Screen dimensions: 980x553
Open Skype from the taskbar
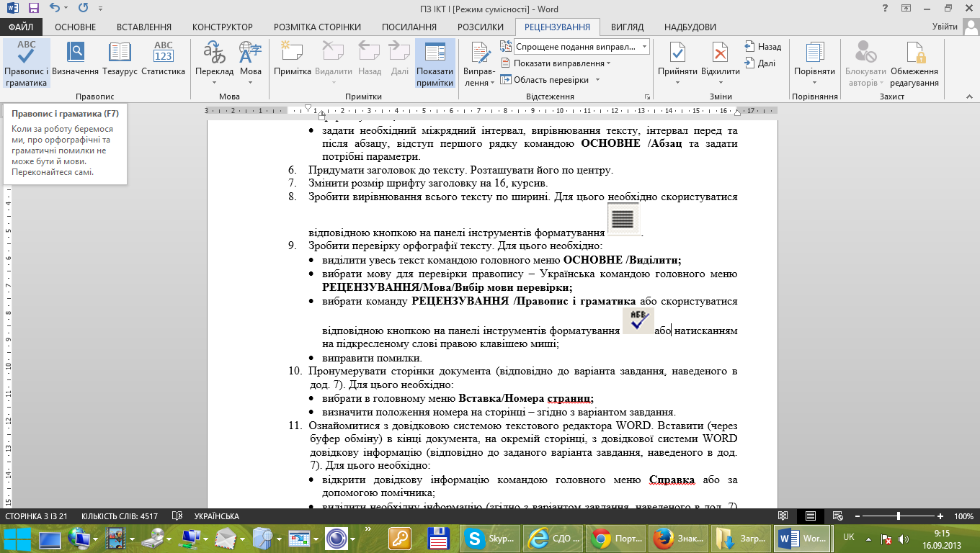click(x=490, y=537)
